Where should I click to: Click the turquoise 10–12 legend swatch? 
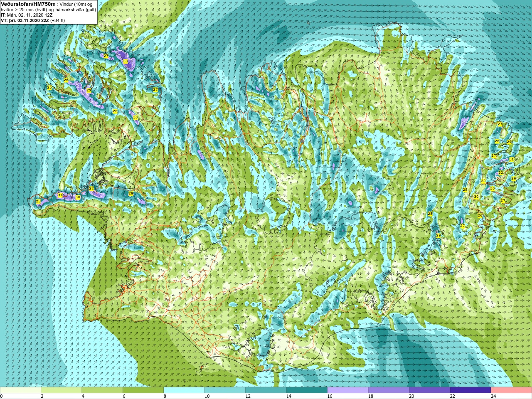(x=225, y=390)
